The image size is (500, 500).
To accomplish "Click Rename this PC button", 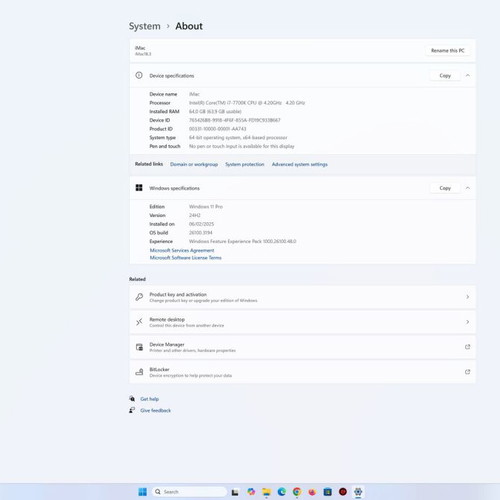I will click(x=448, y=50).
